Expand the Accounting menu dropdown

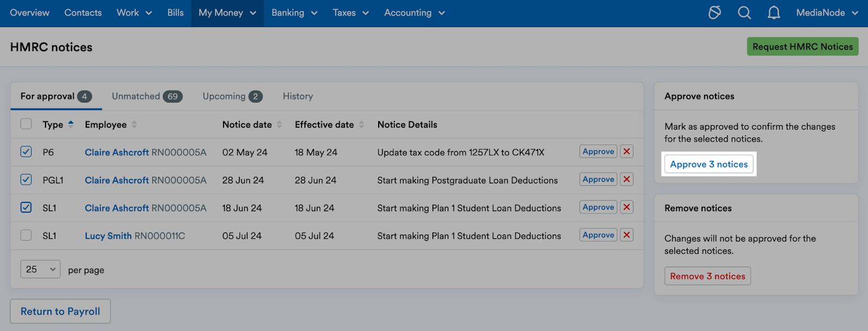pyautogui.click(x=414, y=12)
